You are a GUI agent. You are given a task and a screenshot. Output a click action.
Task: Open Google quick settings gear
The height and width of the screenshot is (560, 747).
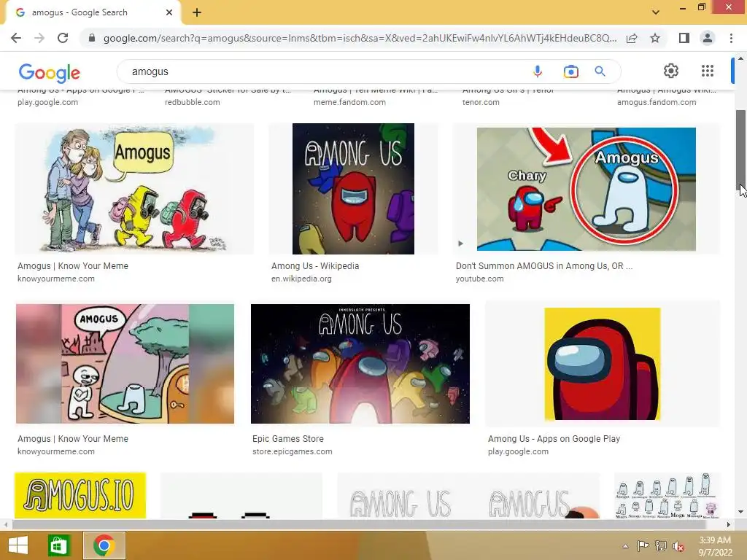click(671, 71)
